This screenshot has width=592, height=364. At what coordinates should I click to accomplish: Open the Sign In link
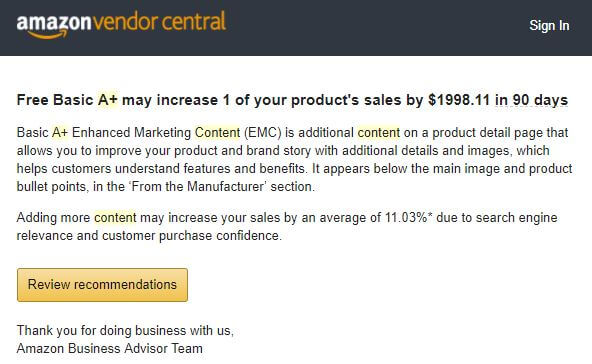[x=549, y=25]
